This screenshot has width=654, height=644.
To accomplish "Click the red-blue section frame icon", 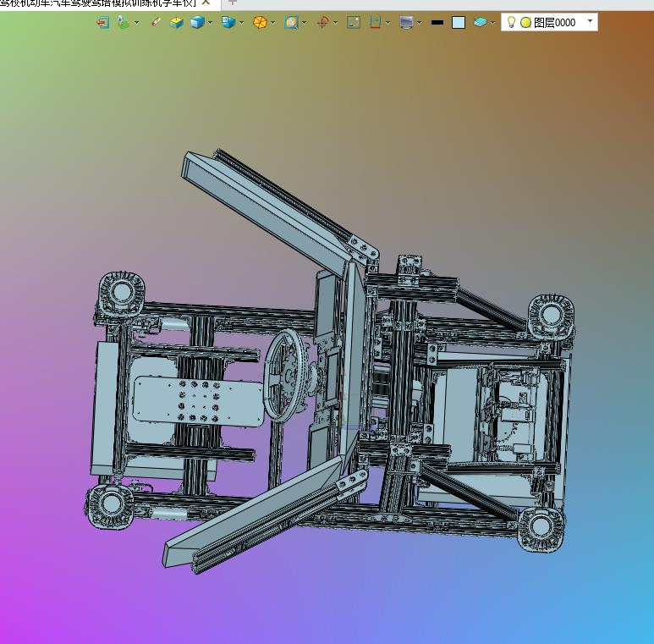I will coord(375,22).
